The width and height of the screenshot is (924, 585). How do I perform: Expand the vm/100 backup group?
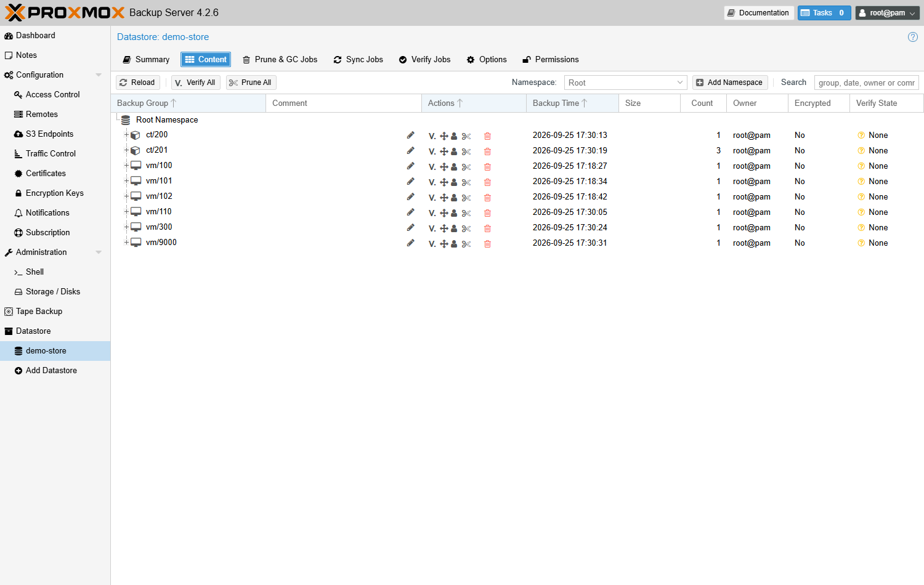[x=126, y=166]
